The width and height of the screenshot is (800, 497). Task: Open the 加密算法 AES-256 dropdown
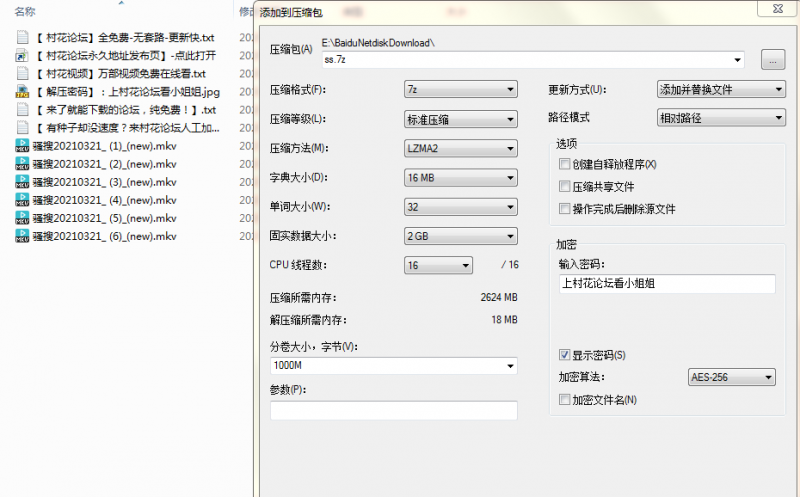coord(732,378)
